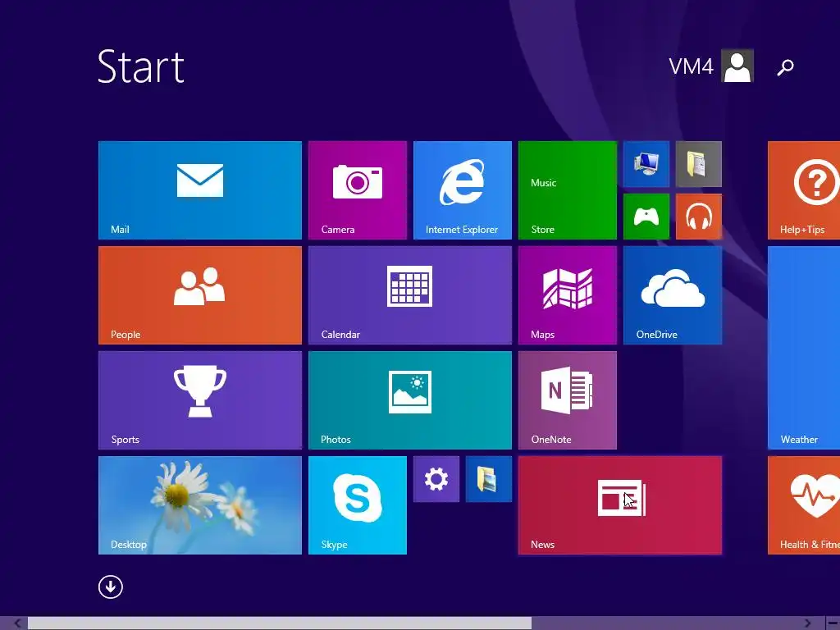Open the This PC small tile

click(646, 164)
